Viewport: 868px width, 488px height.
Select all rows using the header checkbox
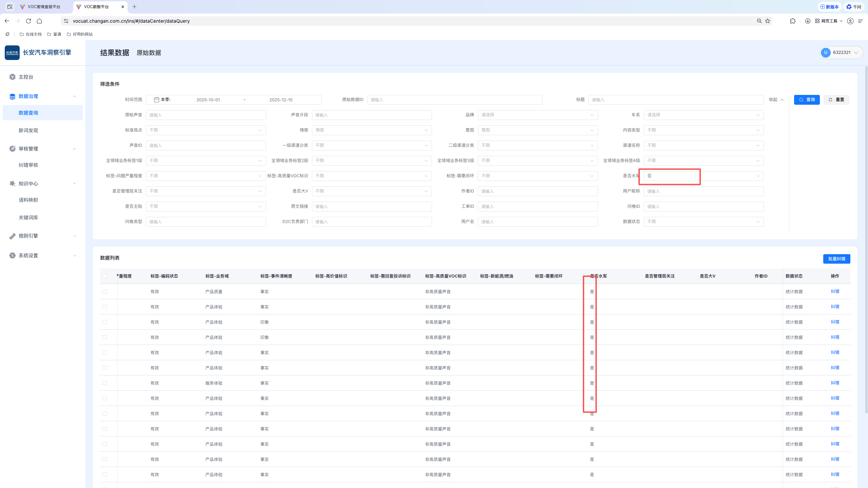pos(104,276)
